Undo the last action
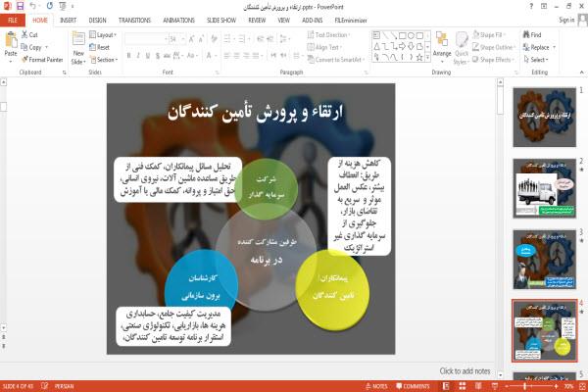588x392 pixels. (33, 6)
